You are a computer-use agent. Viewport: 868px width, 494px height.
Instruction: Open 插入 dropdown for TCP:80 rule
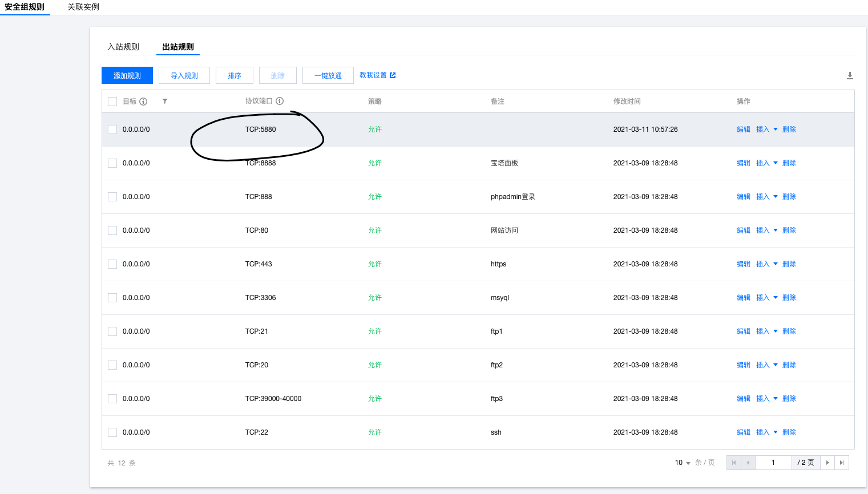[767, 230]
